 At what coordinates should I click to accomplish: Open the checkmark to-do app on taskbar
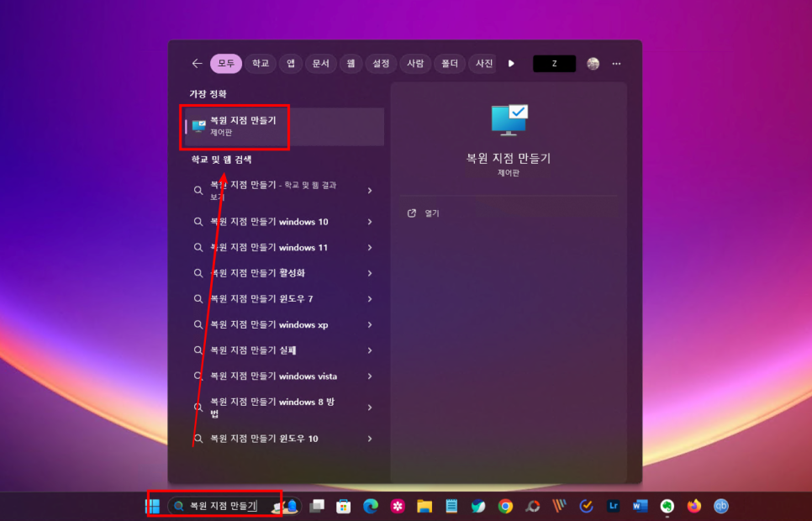586,506
